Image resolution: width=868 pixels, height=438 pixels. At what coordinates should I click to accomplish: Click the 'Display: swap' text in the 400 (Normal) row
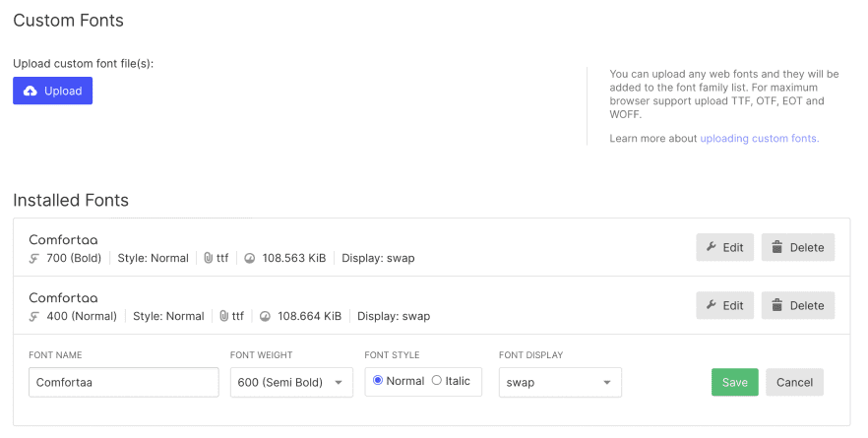[x=394, y=316]
